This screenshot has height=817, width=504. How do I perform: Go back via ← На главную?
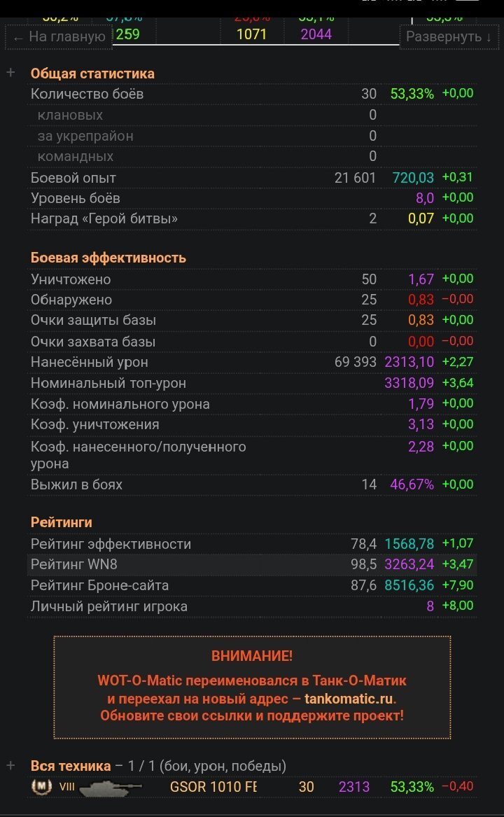point(59,37)
